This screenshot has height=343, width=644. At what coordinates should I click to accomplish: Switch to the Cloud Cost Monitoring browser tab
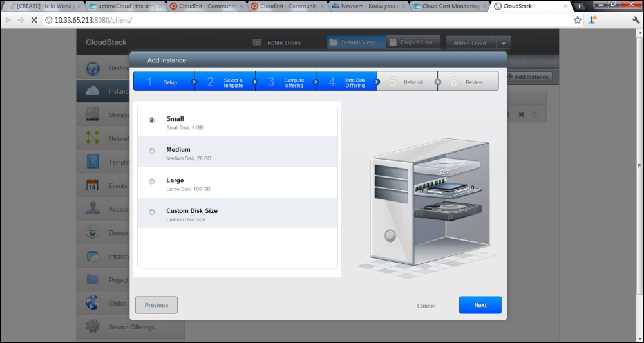coord(450,6)
